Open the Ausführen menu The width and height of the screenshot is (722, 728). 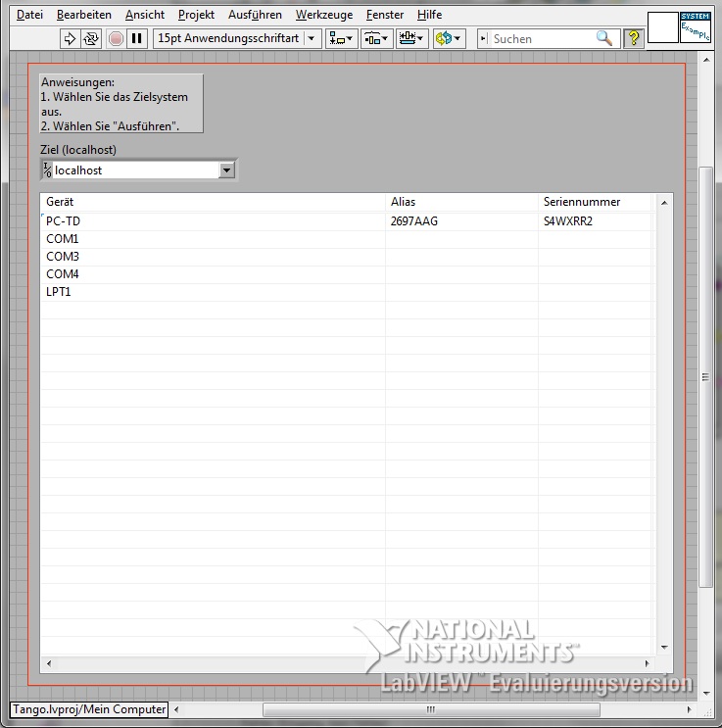click(x=255, y=15)
